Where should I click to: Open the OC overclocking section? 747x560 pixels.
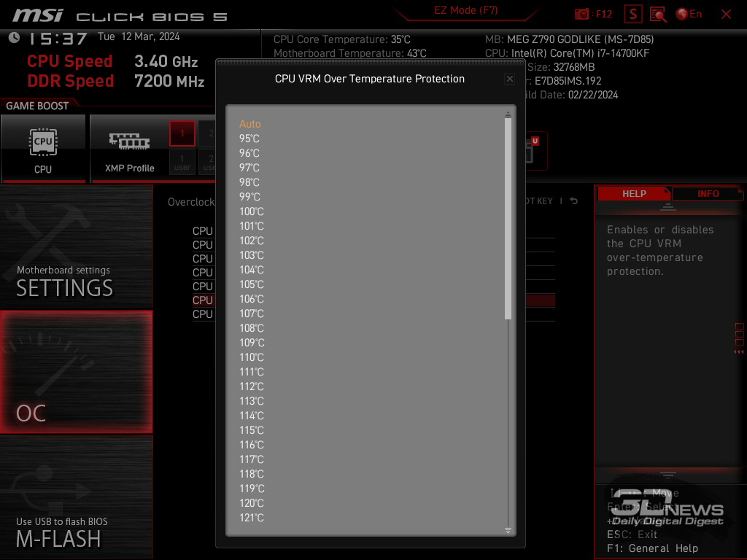[x=76, y=372]
